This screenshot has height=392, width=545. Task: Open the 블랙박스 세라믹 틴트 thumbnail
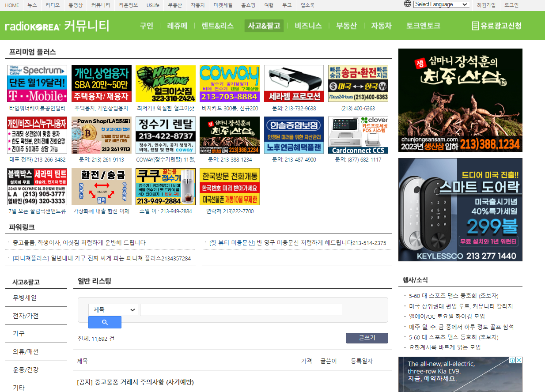[x=37, y=187]
